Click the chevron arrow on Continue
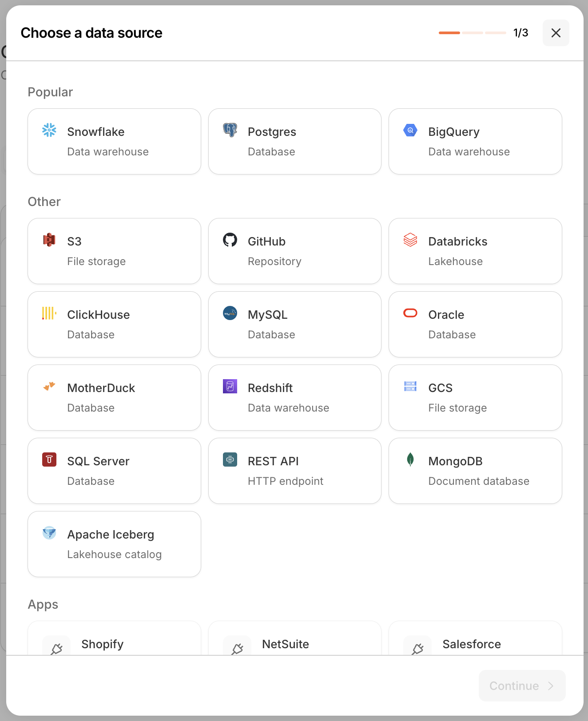The height and width of the screenshot is (721, 588). (x=551, y=686)
